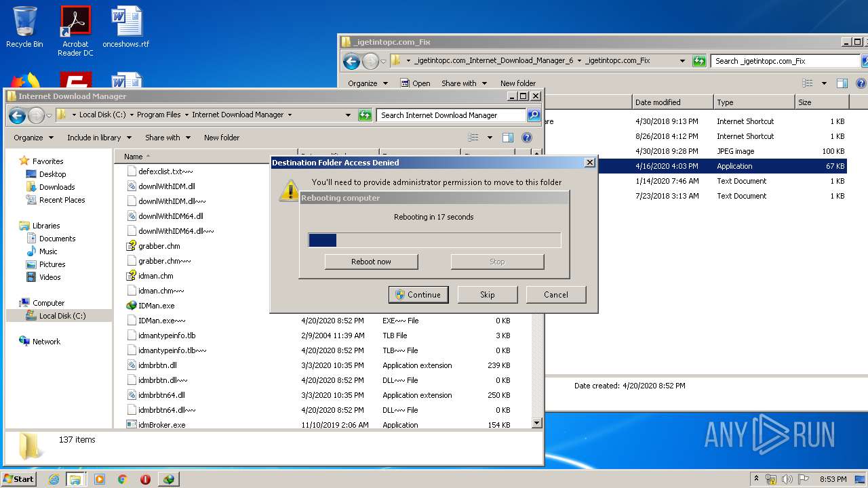
Task: Select Recent Places under Favorites
Action: 62,200
